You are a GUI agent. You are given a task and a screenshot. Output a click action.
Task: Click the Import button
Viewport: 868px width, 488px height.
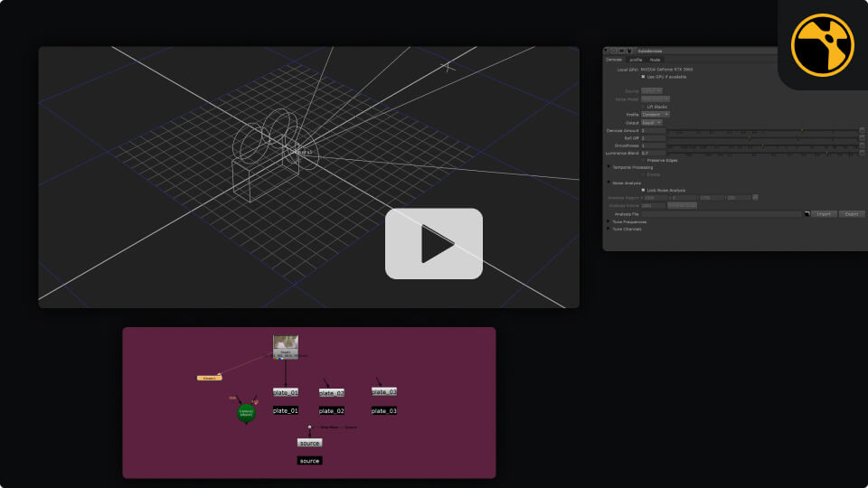[824, 214]
